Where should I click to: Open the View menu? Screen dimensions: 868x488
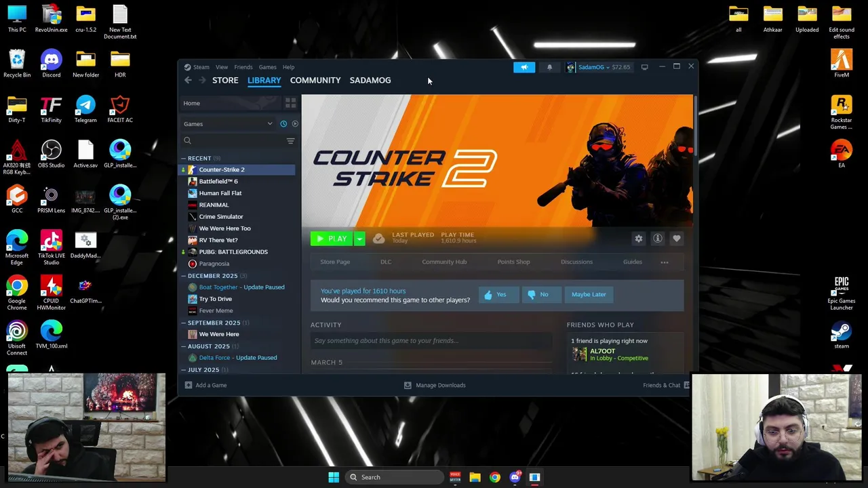[x=222, y=67]
